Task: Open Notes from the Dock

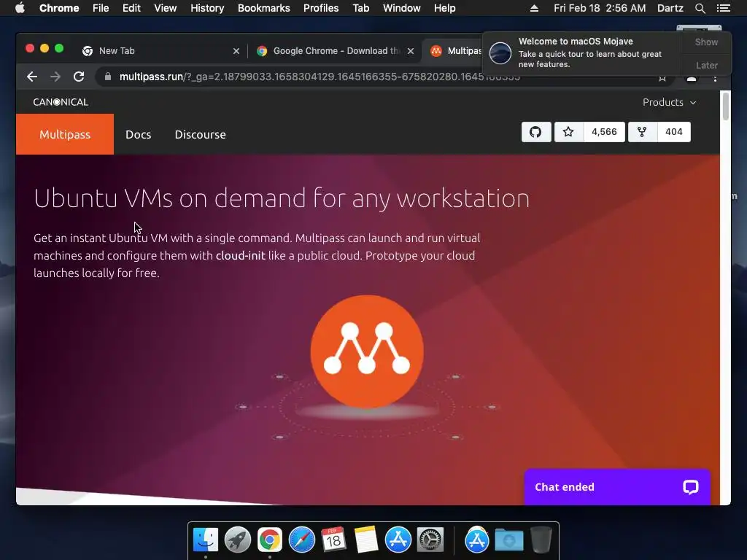Action: (x=366, y=540)
